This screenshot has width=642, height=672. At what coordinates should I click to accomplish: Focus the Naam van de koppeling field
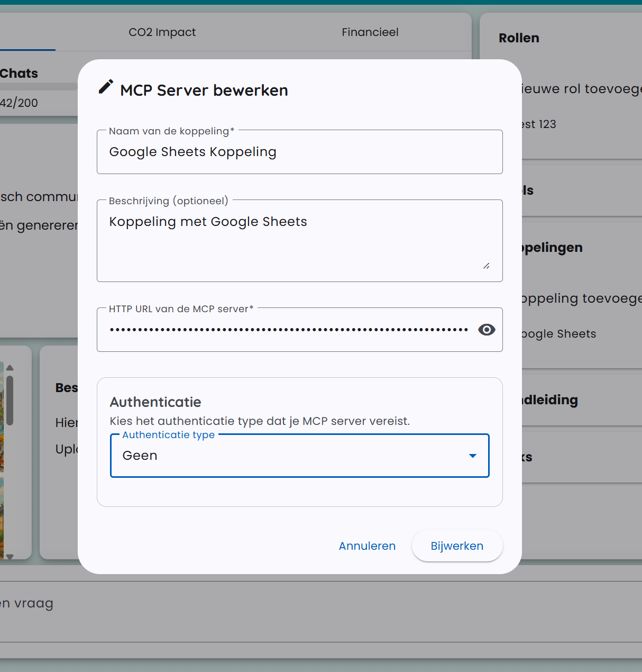click(x=299, y=152)
